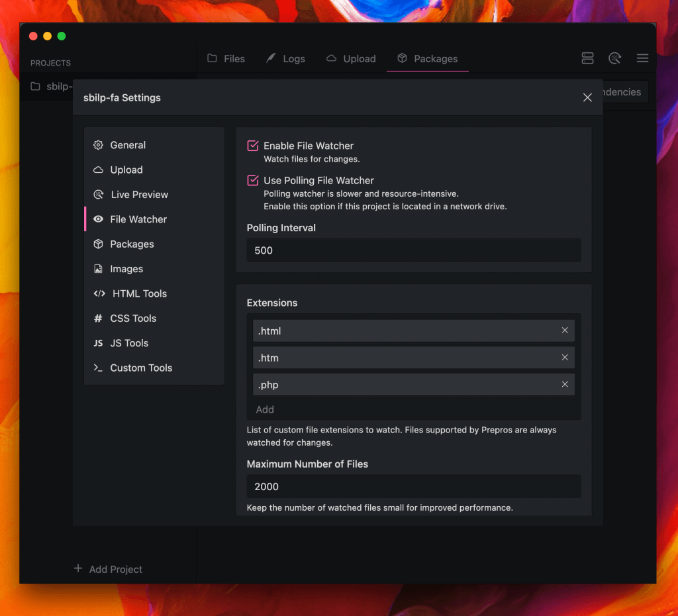This screenshot has width=678, height=616.
Task: Click the live preview icon in toolbar
Action: (614, 58)
